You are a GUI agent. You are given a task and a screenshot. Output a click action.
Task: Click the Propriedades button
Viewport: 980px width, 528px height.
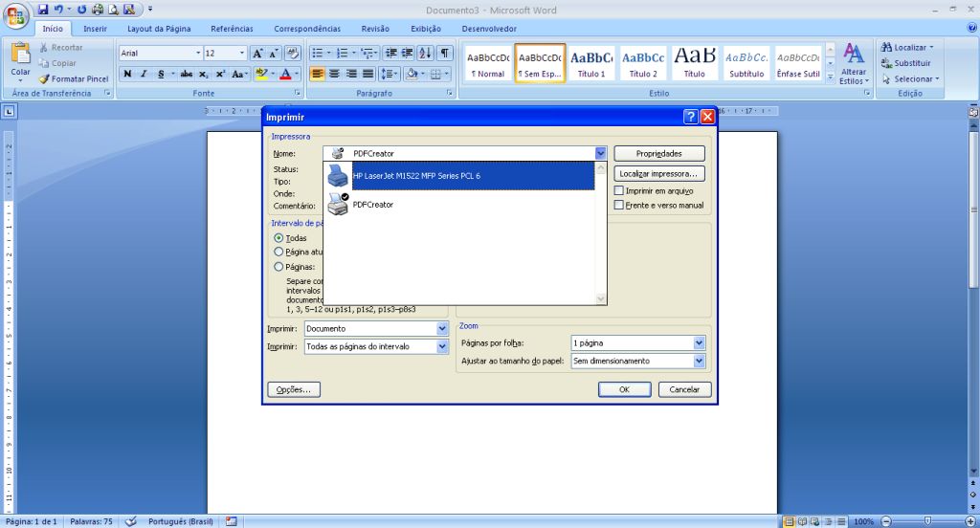point(659,154)
